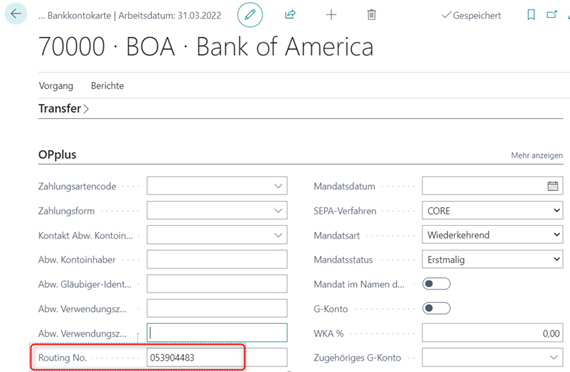Click the WKA % field
The height and width of the screenshot is (372, 570).
493,333
